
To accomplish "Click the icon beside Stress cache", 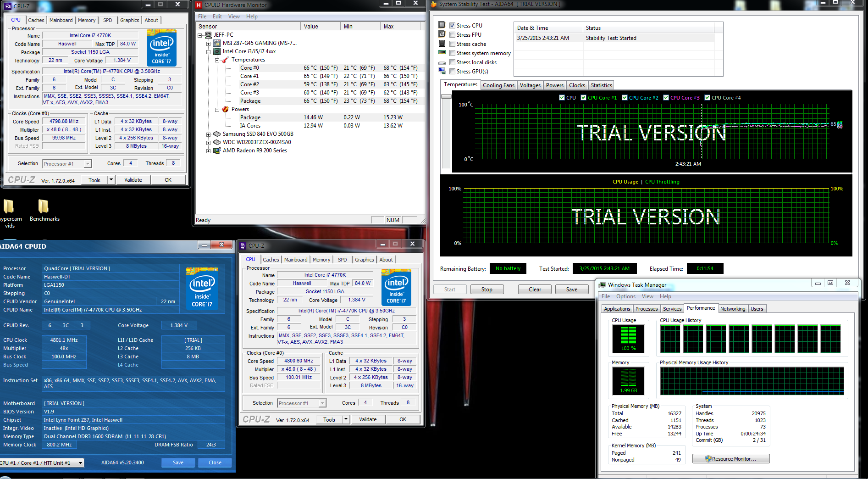I will (442, 43).
